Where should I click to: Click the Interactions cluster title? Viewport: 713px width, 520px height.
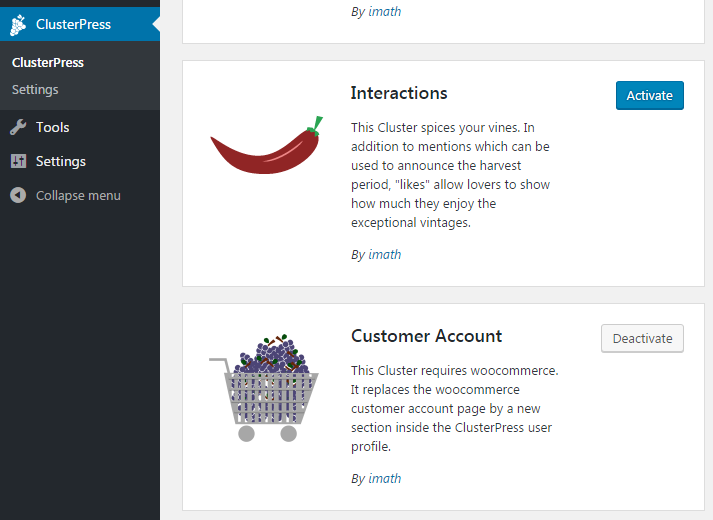point(399,93)
